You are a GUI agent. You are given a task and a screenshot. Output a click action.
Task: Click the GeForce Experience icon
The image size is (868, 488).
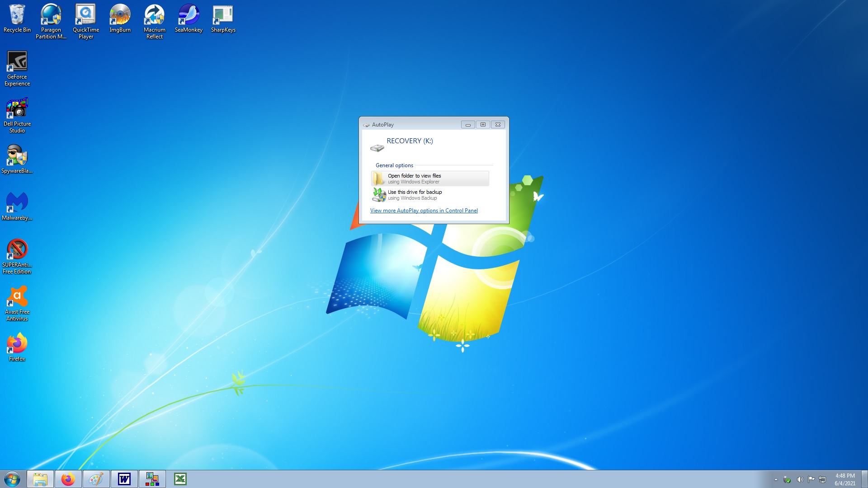(17, 68)
